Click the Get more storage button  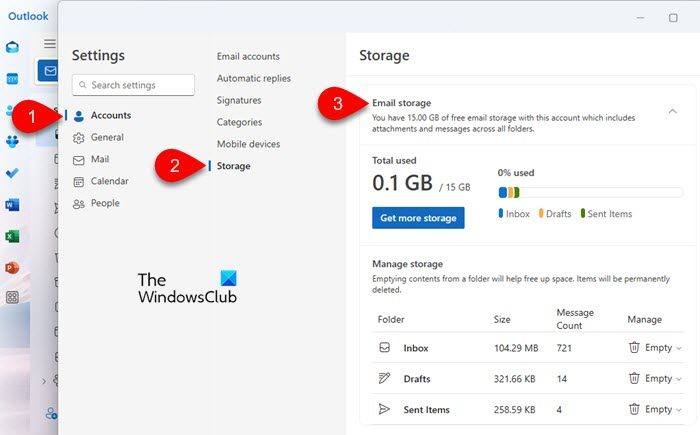point(418,218)
